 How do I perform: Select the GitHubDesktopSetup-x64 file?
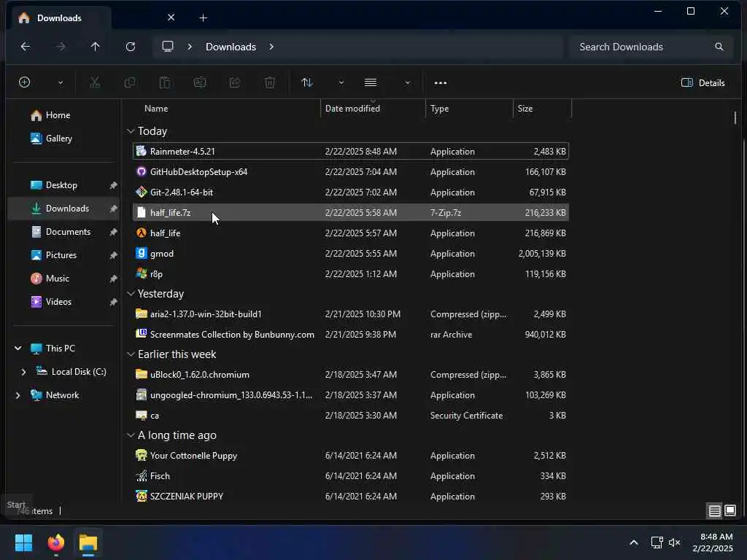pyautogui.click(x=351, y=172)
